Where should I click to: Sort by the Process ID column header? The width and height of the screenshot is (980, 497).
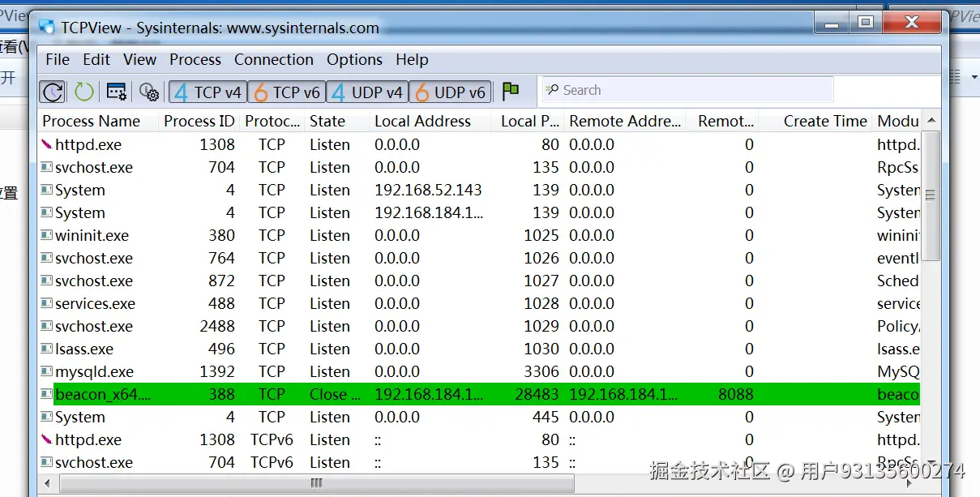[x=199, y=121]
